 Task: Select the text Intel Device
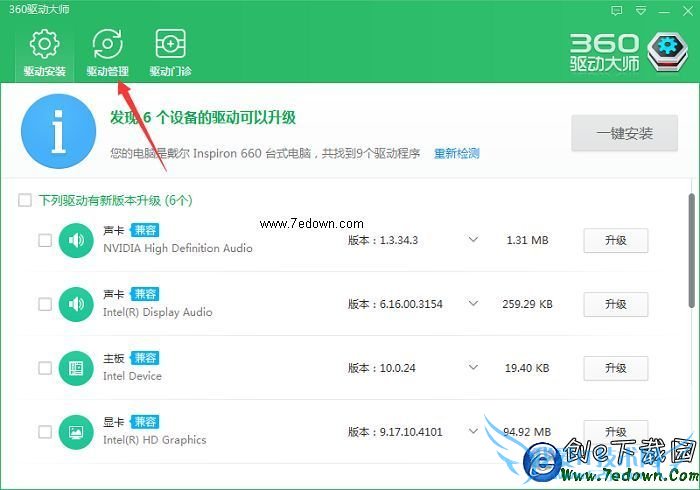coord(133,376)
